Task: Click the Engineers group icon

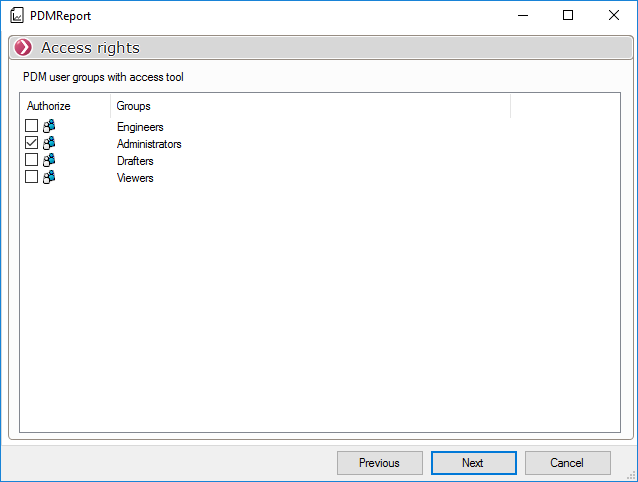Action: tap(49, 127)
